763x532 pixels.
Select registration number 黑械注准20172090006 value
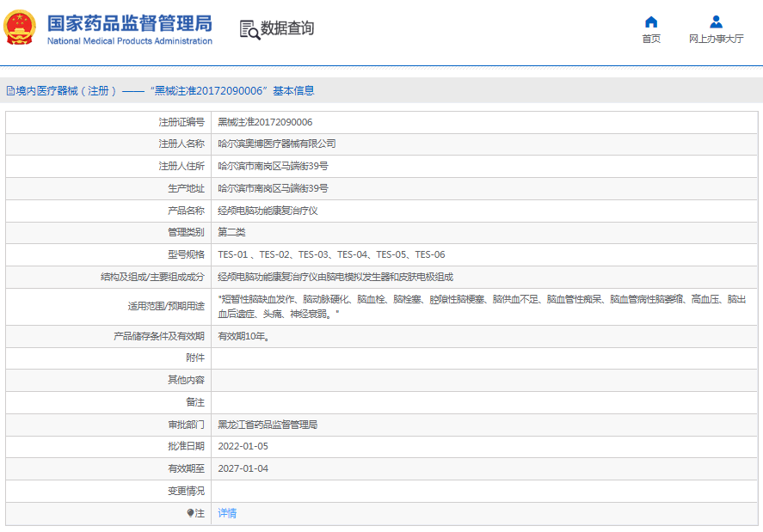click(x=265, y=122)
